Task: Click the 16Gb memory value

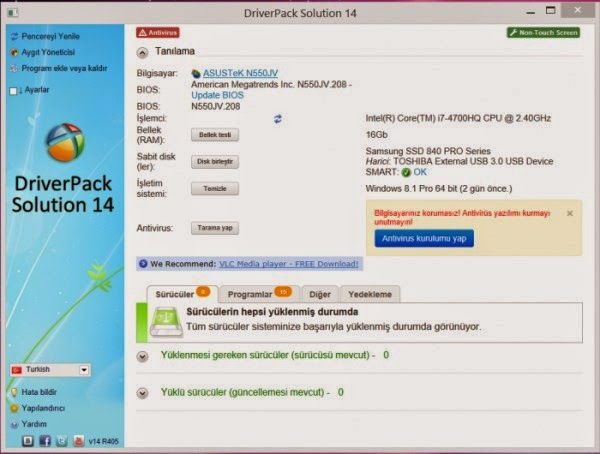Action: [x=377, y=135]
